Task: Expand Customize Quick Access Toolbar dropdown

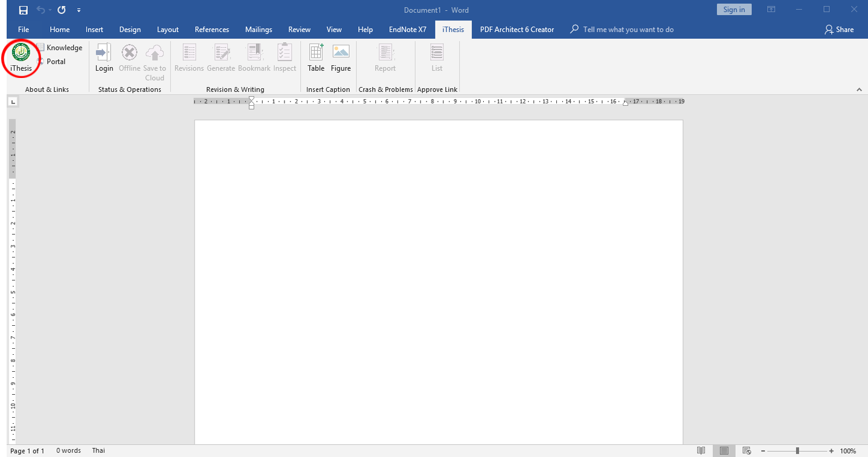Action: (79, 10)
